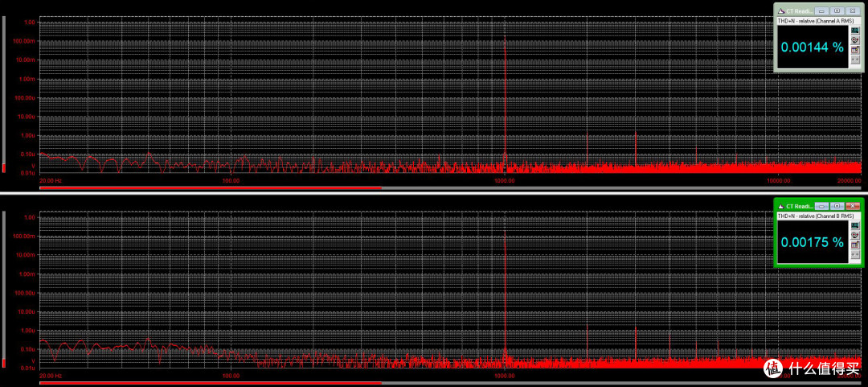Click the display-mode icon in Channel A reading window
868x387 pixels.
855,30
